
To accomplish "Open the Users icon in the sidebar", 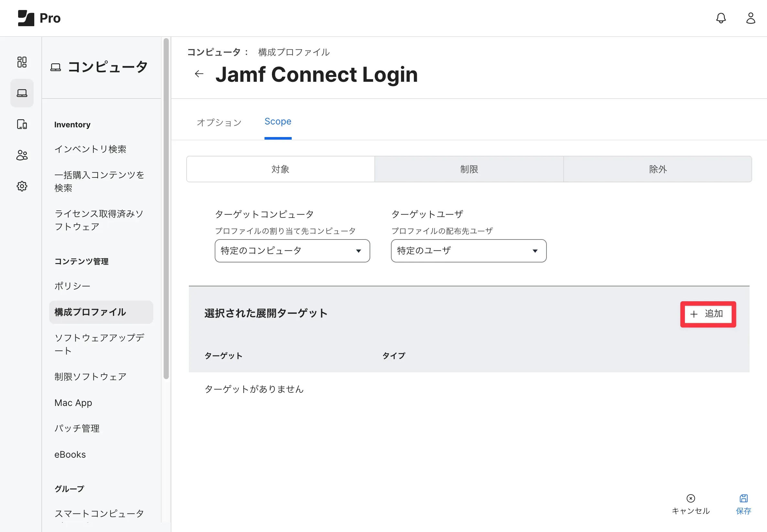I will [x=22, y=155].
